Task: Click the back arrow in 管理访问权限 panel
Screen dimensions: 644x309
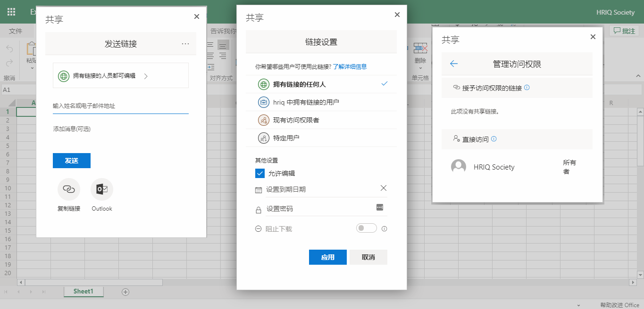Action: click(x=453, y=64)
